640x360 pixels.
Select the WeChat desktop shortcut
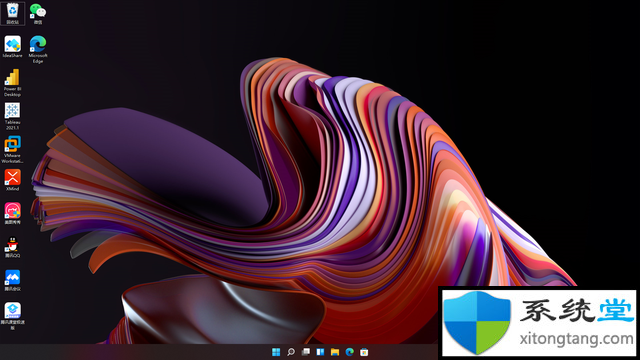coord(38,13)
